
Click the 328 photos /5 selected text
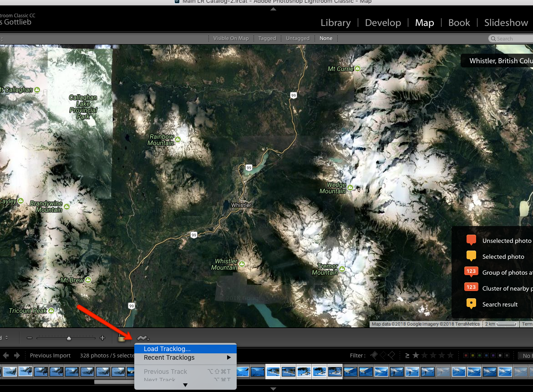pyautogui.click(x=107, y=356)
